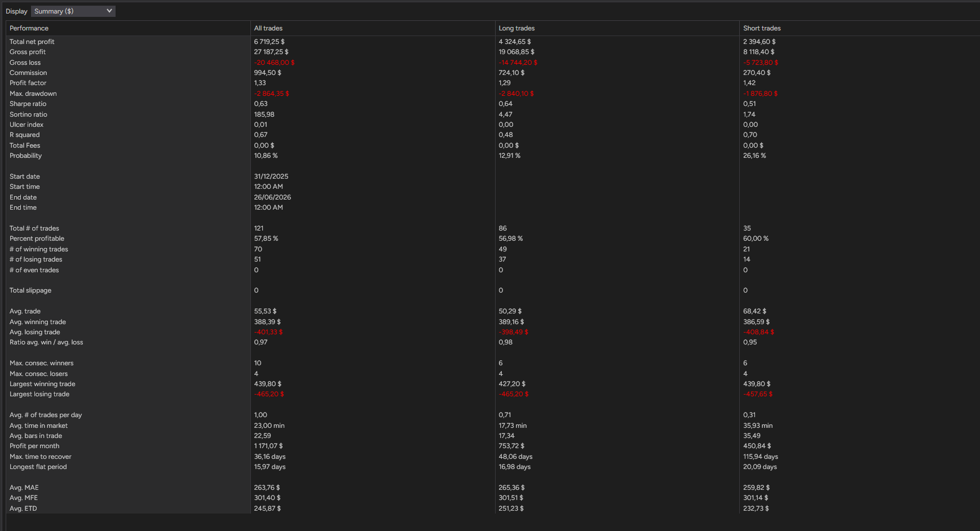This screenshot has height=531, width=980.
Task: Select the Gross profit row label
Action: tap(28, 52)
